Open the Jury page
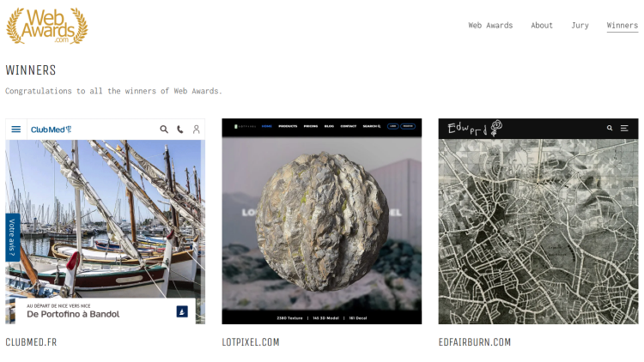The height and width of the screenshot is (362, 644). (x=580, y=26)
